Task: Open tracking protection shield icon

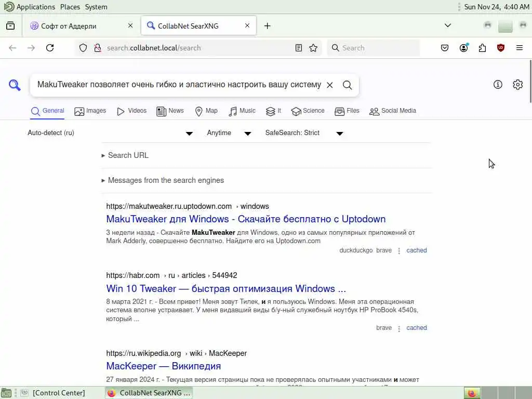Action: (x=83, y=48)
